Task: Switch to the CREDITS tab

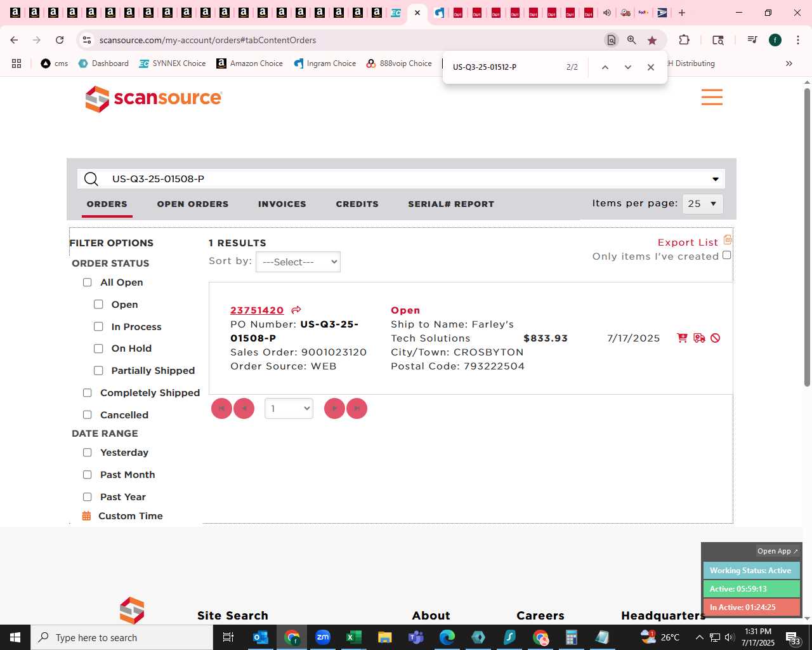Action: pos(357,204)
